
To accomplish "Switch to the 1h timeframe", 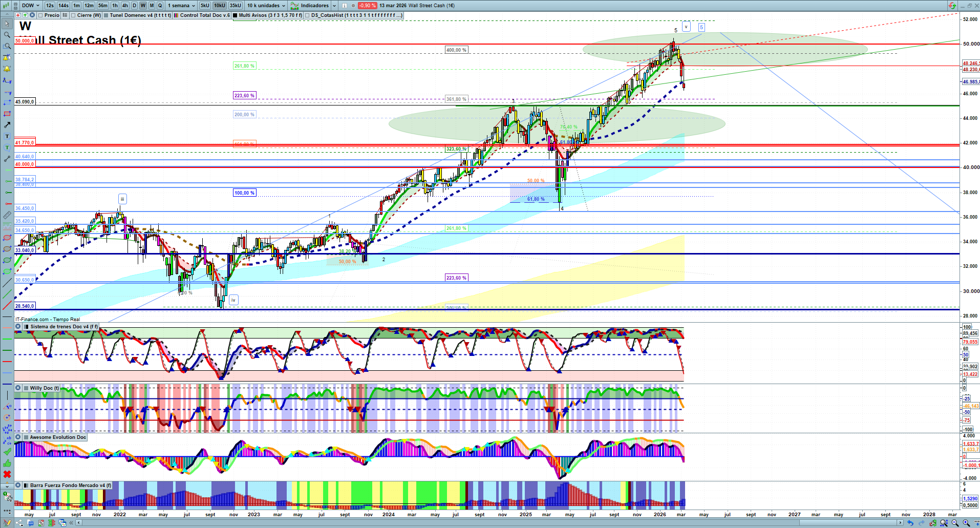I will click(x=115, y=6).
